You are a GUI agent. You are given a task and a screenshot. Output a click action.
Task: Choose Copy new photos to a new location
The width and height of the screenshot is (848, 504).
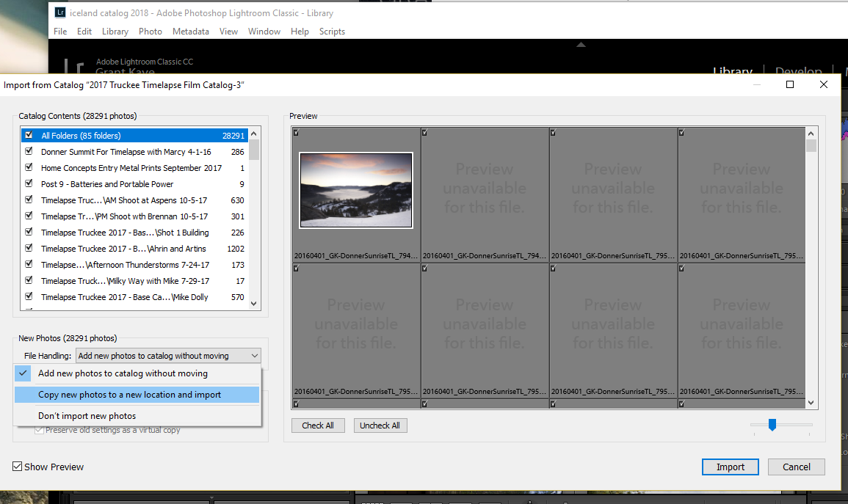coord(137,395)
